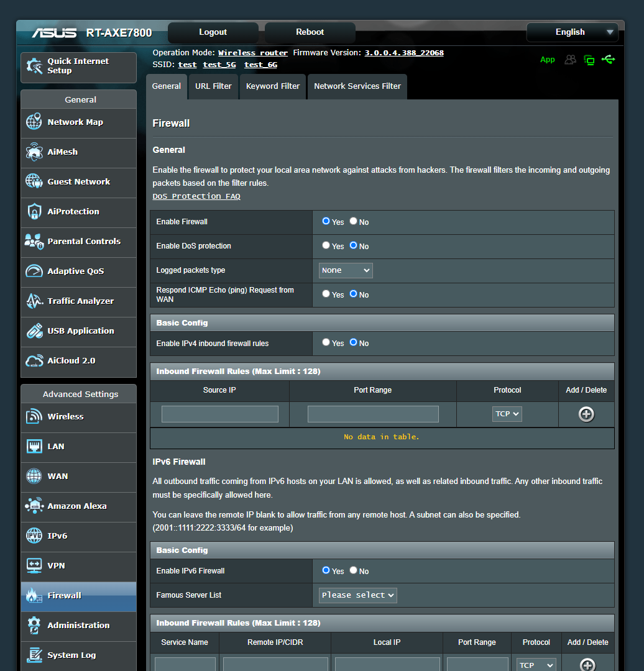
Task: Set Respond ICMP Echo to Yes
Action: pos(326,294)
